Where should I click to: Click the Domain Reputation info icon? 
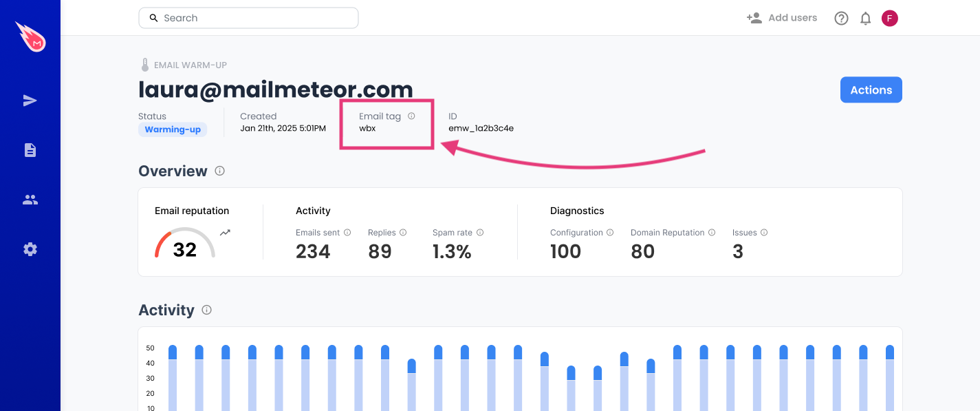click(712, 233)
